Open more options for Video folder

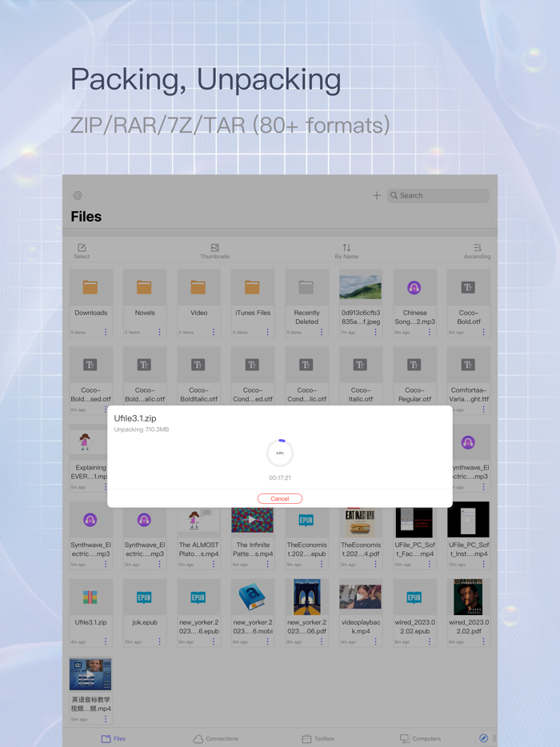pyautogui.click(x=214, y=332)
